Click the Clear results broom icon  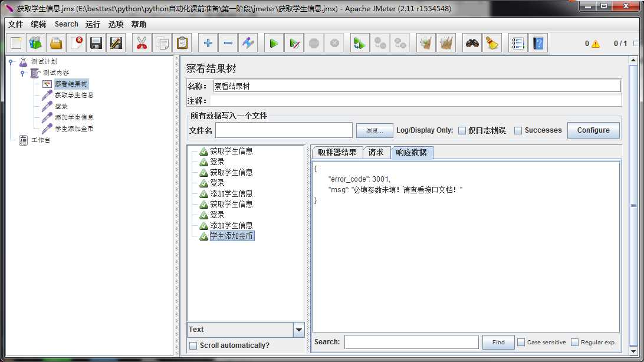[x=426, y=43]
